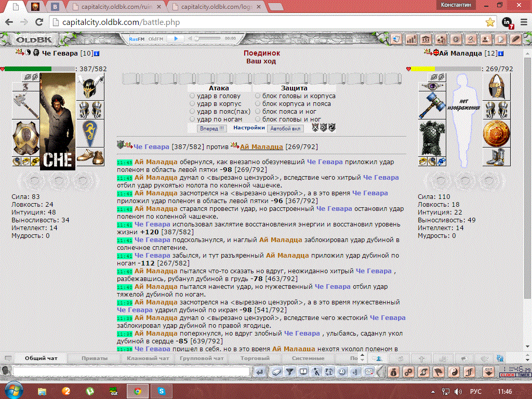Viewport: 532px width, 399px height.
Task: Click the Chrome address bar URL
Action: point(121,22)
